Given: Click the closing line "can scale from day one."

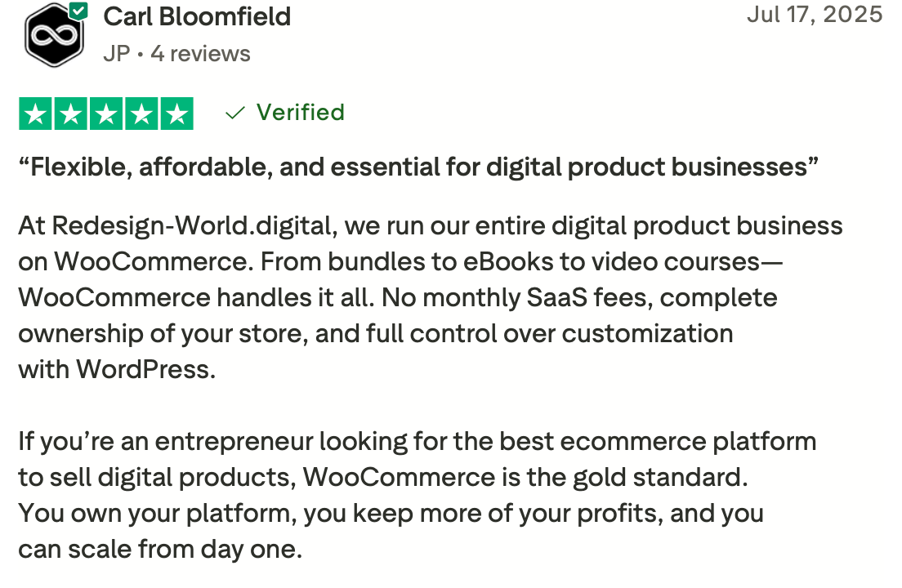Looking at the screenshot, I should [x=160, y=549].
